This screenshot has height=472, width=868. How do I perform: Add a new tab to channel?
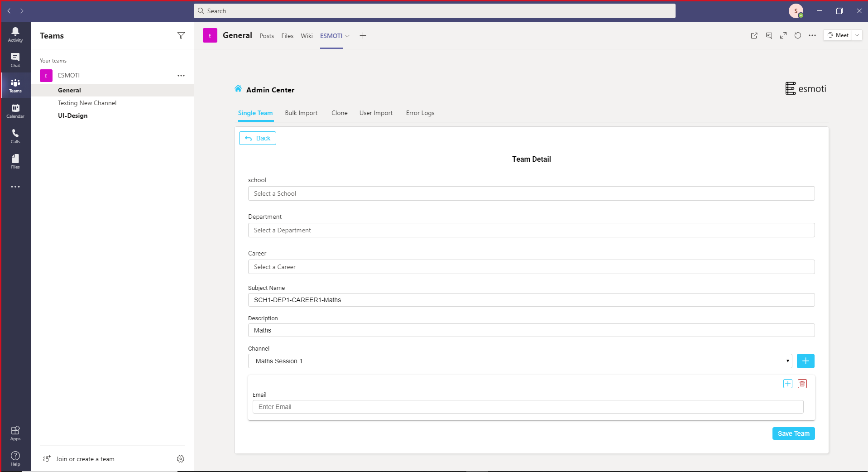(x=363, y=36)
